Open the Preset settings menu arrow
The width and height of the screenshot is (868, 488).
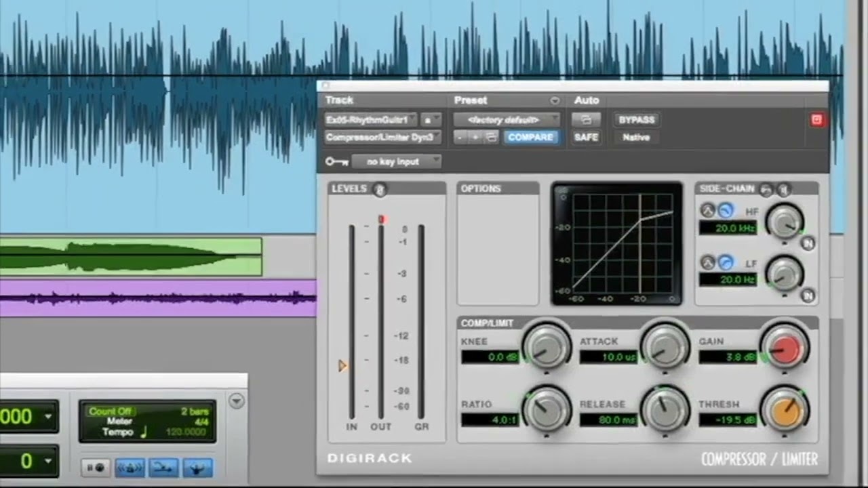(x=555, y=100)
